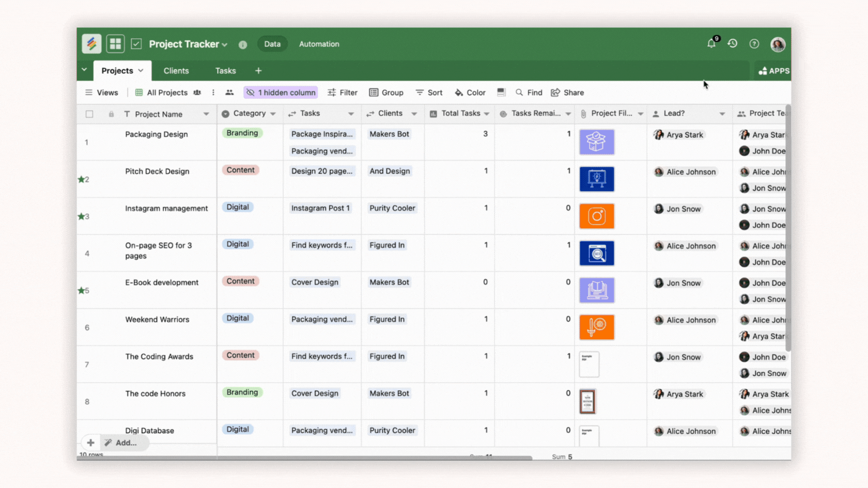Open the Color formatting option
This screenshot has width=868, height=488.
[470, 92]
